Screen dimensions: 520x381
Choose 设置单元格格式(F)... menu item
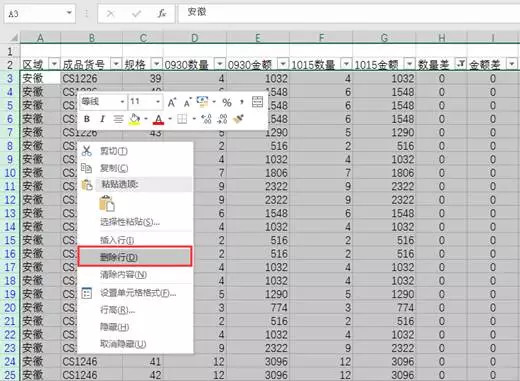135,293
